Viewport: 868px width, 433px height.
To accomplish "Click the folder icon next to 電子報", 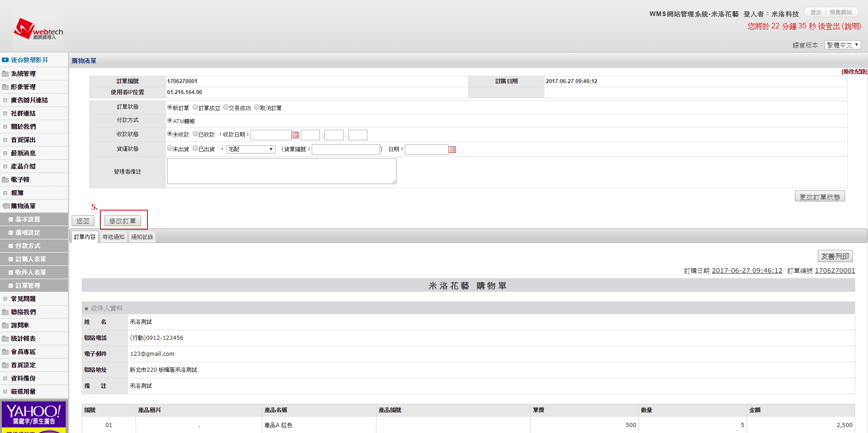I will click(5, 180).
